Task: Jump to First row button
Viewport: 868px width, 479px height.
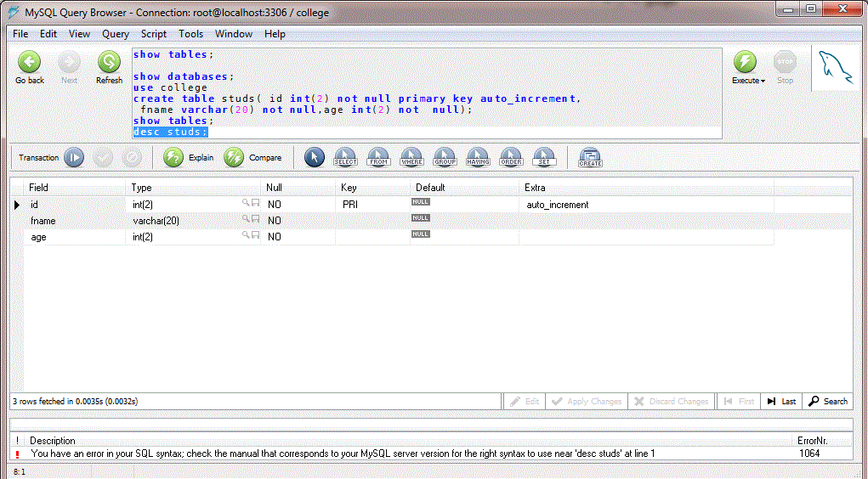Action: click(739, 402)
